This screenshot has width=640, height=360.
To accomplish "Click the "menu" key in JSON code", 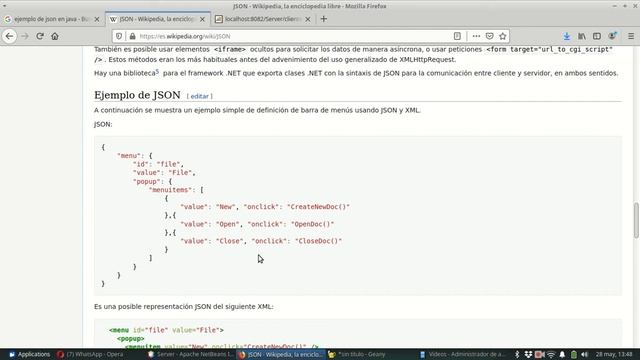I will (x=129, y=156).
